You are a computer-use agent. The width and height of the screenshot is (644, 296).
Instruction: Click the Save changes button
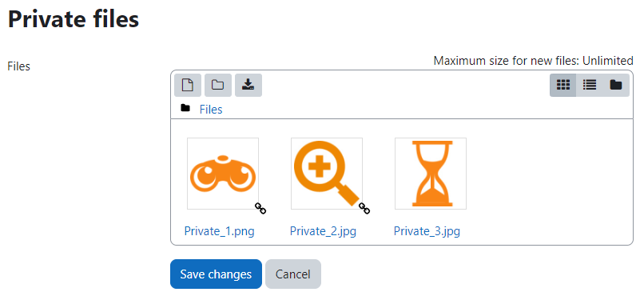[216, 274]
